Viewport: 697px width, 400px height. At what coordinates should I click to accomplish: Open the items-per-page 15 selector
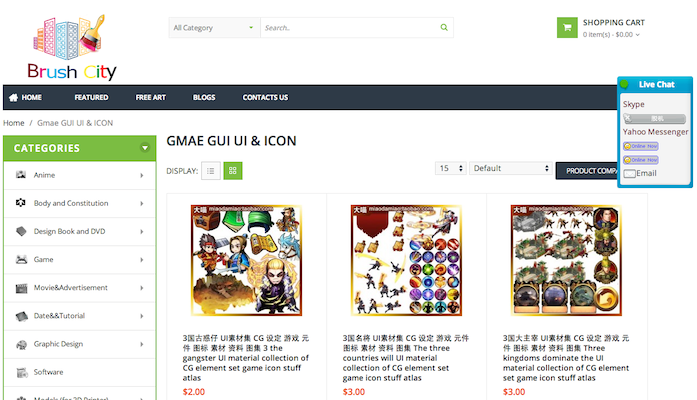pos(451,168)
